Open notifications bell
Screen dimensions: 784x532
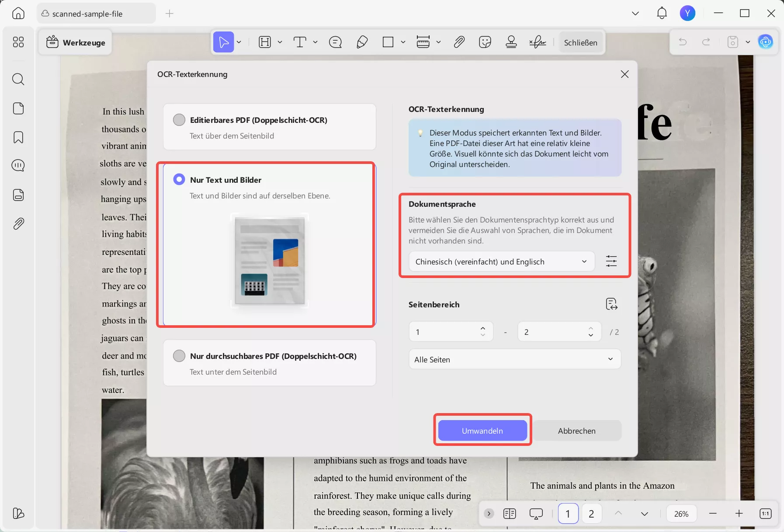662,14
